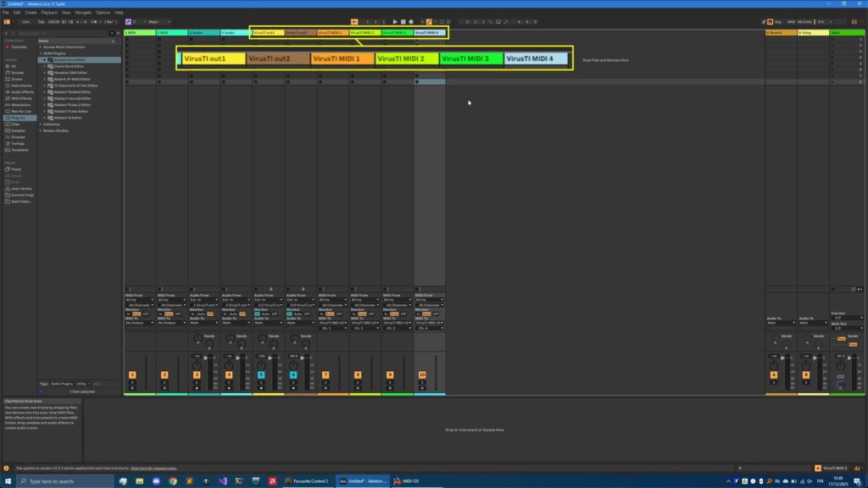Open the Options menu
The image size is (868, 488).
pyautogui.click(x=103, y=12)
